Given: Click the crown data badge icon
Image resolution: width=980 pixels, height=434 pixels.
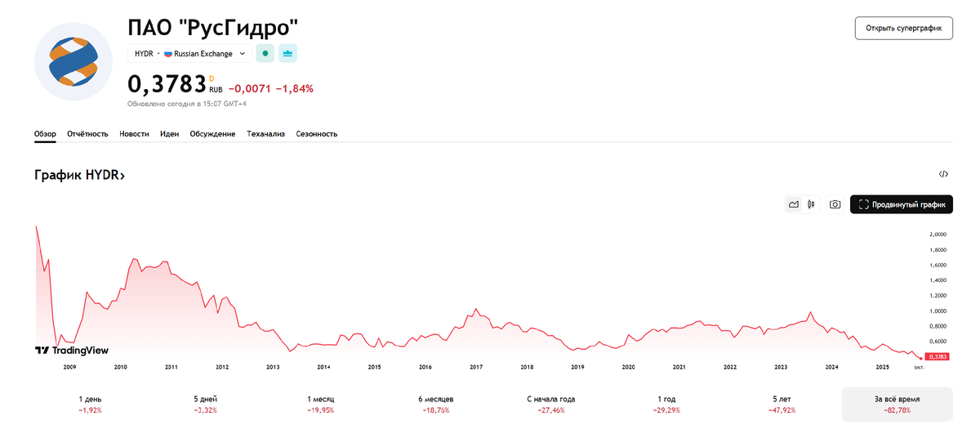Looking at the screenshot, I should [287, 53].
